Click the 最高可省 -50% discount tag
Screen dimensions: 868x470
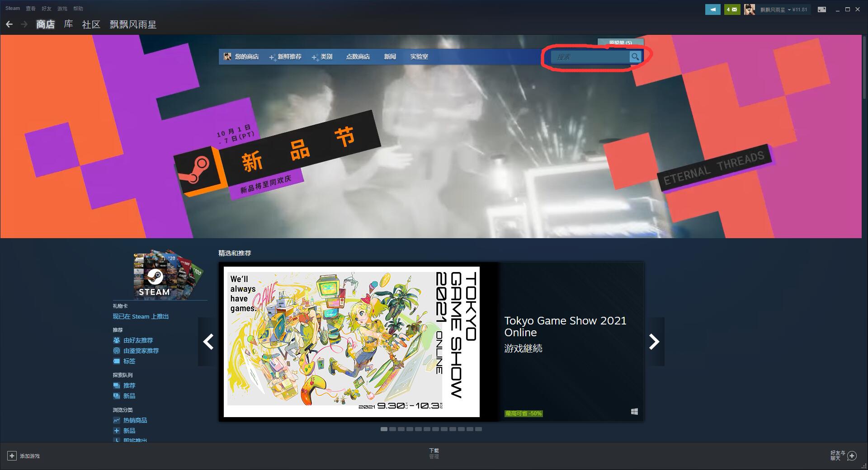(524, 414)
